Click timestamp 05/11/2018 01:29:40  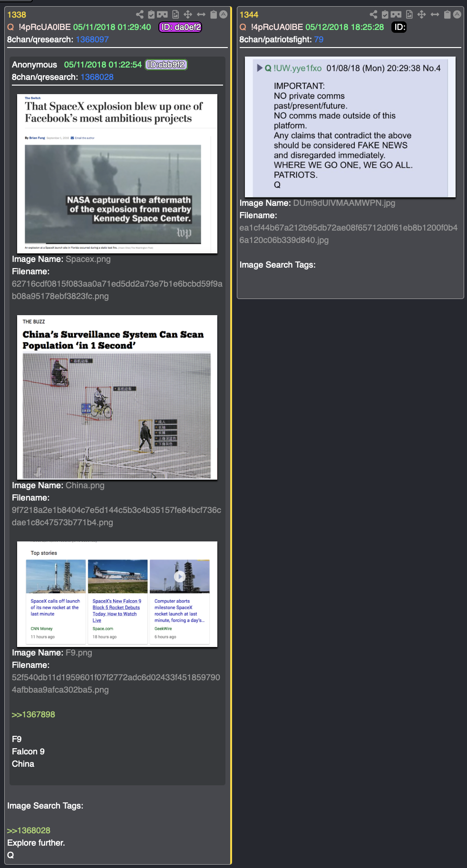(x=112, y=27)
